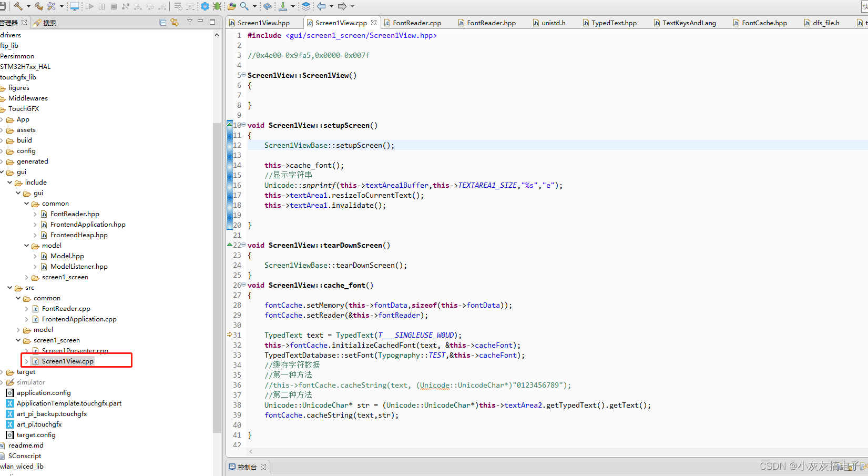Viewport: 868px width, 476px height.
Task: Collapse the src common folder
Action: point(17,298)
